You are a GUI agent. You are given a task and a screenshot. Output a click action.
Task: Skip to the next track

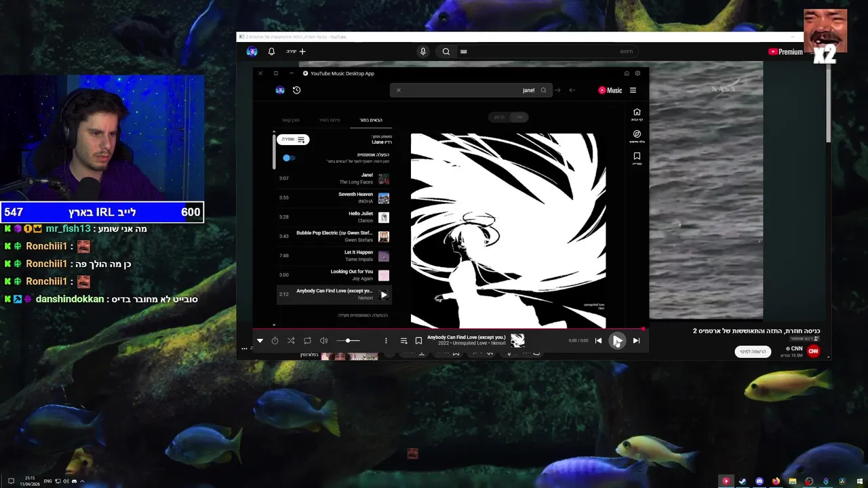(636, 341)
